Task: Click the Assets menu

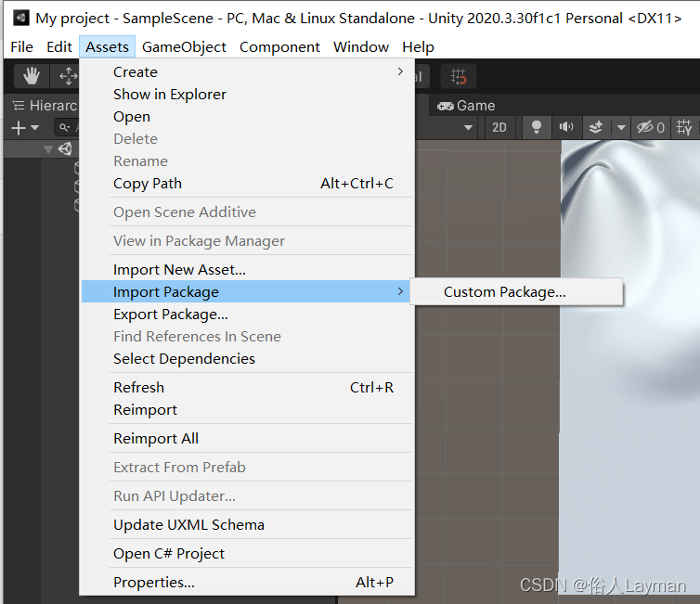Action: pyautogui.click(x=107, y=46)
